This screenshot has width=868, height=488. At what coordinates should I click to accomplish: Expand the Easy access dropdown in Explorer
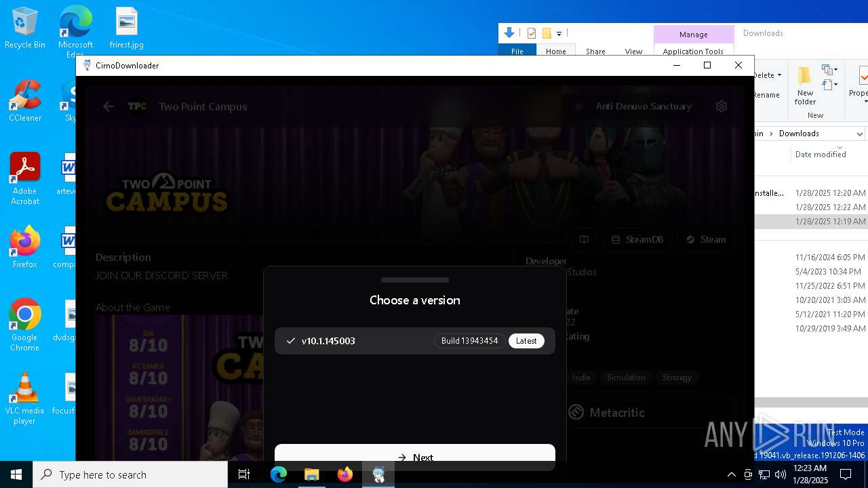829,85
